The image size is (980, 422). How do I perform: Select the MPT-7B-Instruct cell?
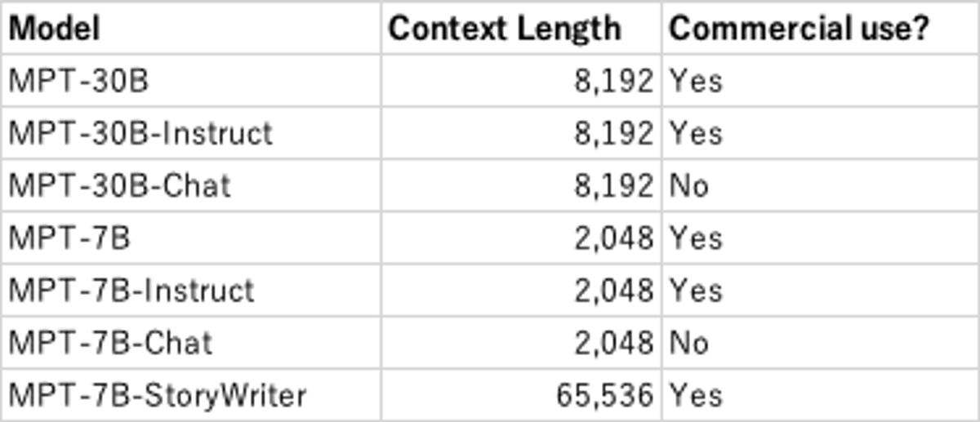pos(191,290)
